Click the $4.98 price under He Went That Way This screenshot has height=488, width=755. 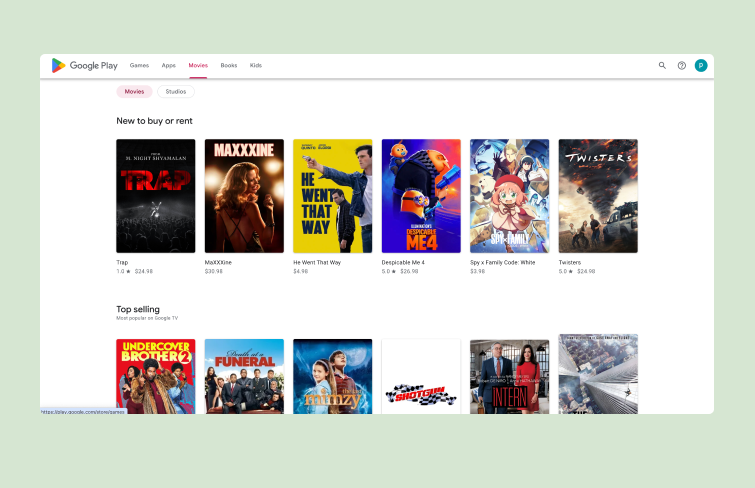300,272
